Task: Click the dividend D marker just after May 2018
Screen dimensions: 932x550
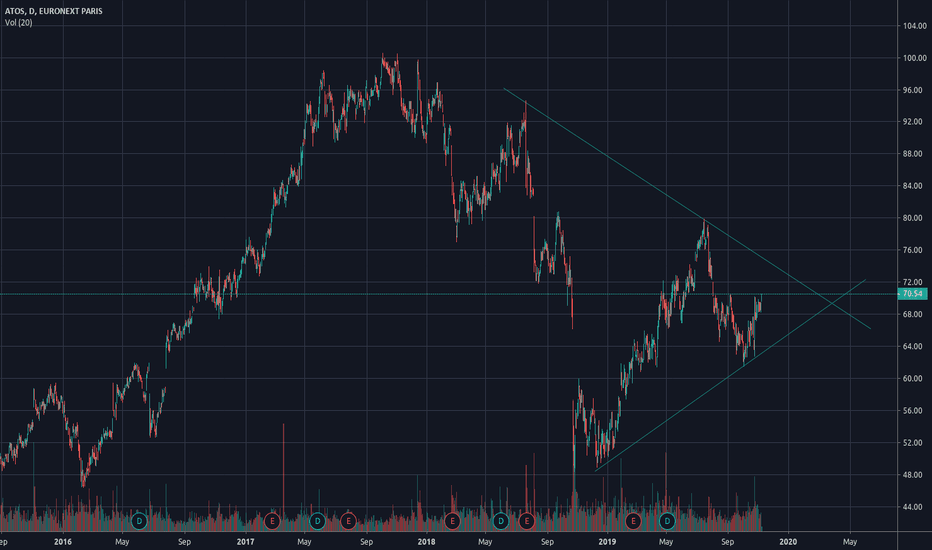Action: (500, 521)
